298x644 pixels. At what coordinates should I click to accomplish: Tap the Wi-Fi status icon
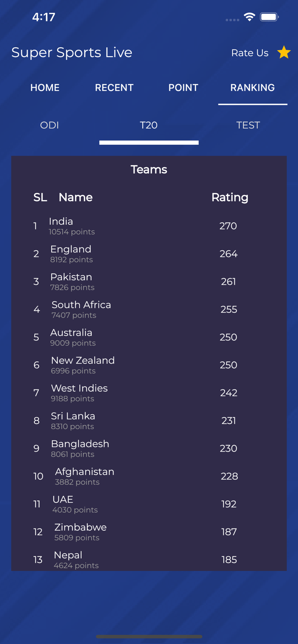[x=249, y=17]
